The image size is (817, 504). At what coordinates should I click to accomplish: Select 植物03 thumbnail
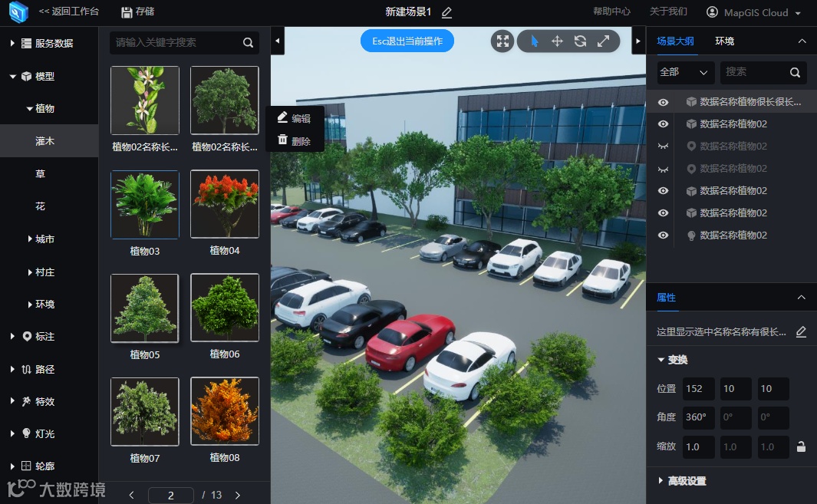click(x=145, y=204)
